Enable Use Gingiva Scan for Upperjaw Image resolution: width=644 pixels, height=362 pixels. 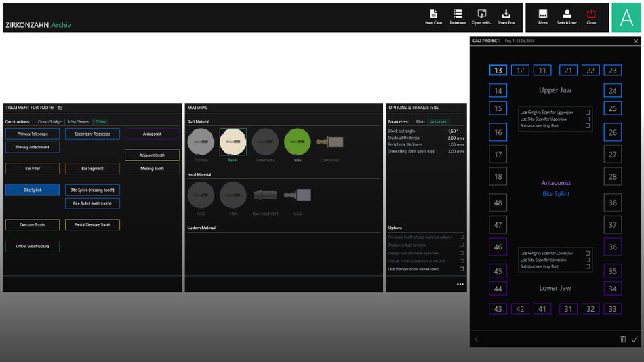pyautogui.click(x=587, y=112)
